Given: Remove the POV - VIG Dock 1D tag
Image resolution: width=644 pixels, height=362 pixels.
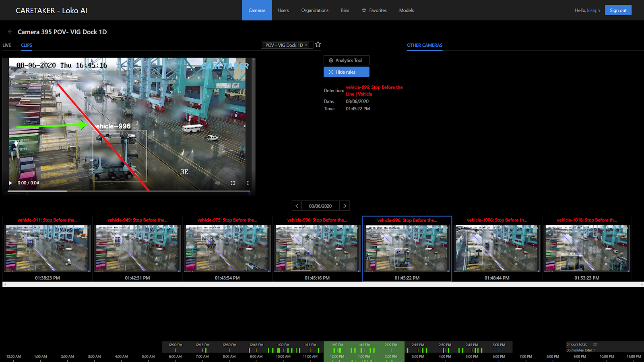Looking at the screenshot, I should point(306,45).
